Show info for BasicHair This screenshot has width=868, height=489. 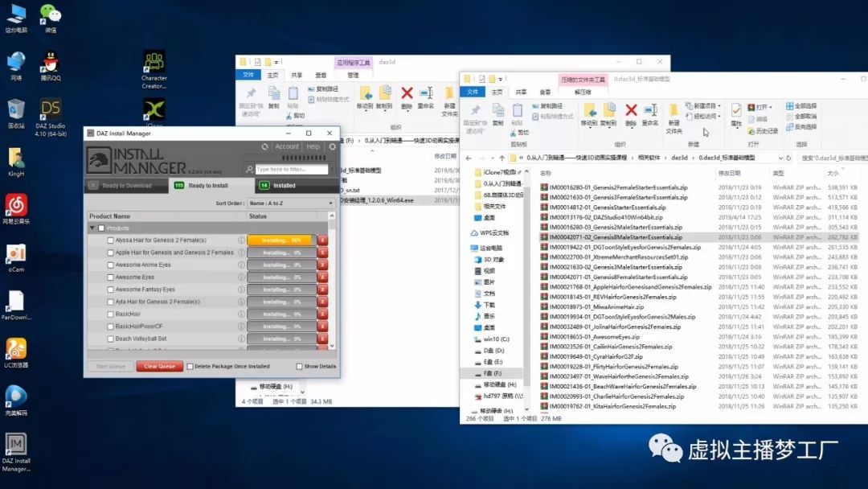(241, 314)
